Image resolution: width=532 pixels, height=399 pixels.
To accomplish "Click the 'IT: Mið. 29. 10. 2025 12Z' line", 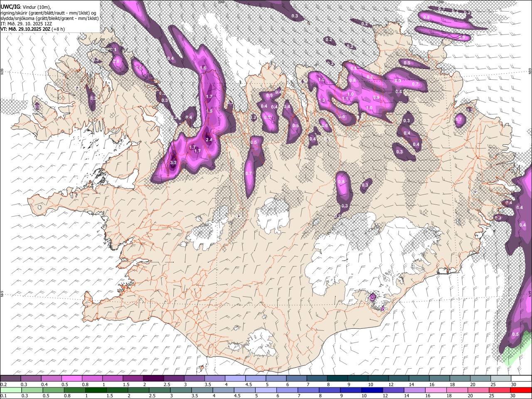I will point(26,24).
